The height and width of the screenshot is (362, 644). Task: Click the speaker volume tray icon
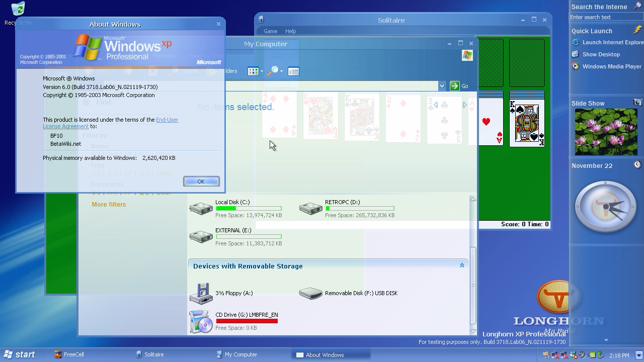click(582, 355)
